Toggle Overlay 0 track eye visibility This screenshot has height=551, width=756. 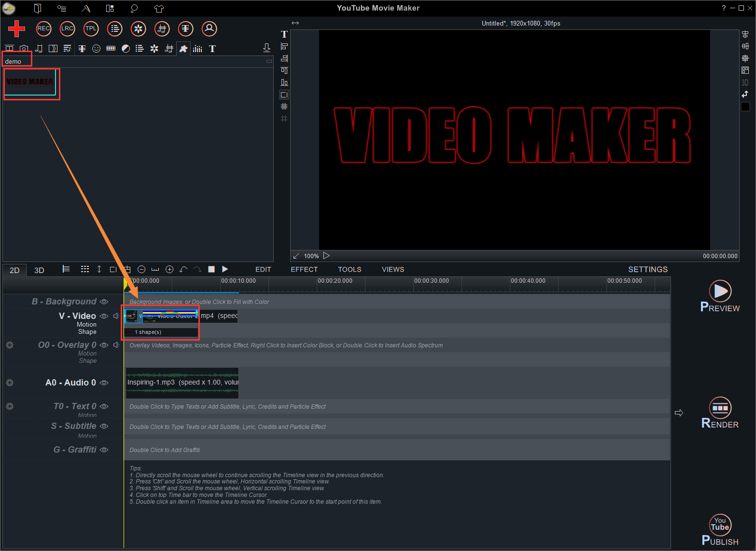(104, 345)
